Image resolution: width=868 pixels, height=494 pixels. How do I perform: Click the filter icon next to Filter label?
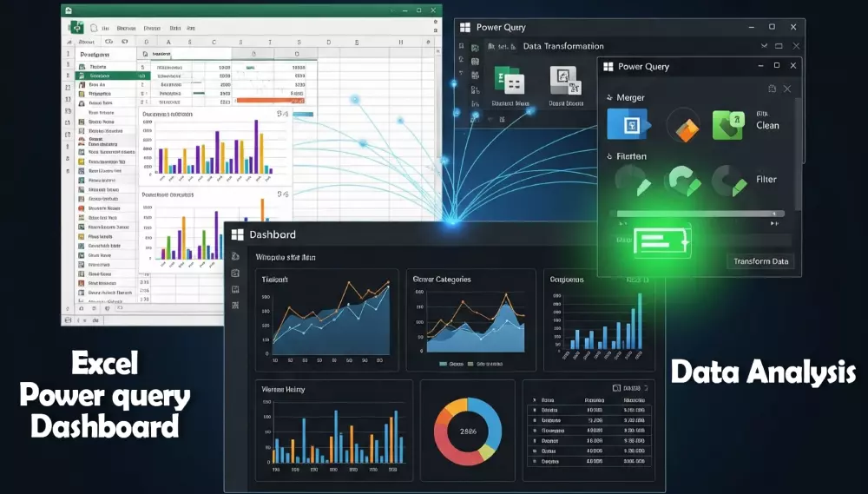pyautogui.click(x=728, y=181)
